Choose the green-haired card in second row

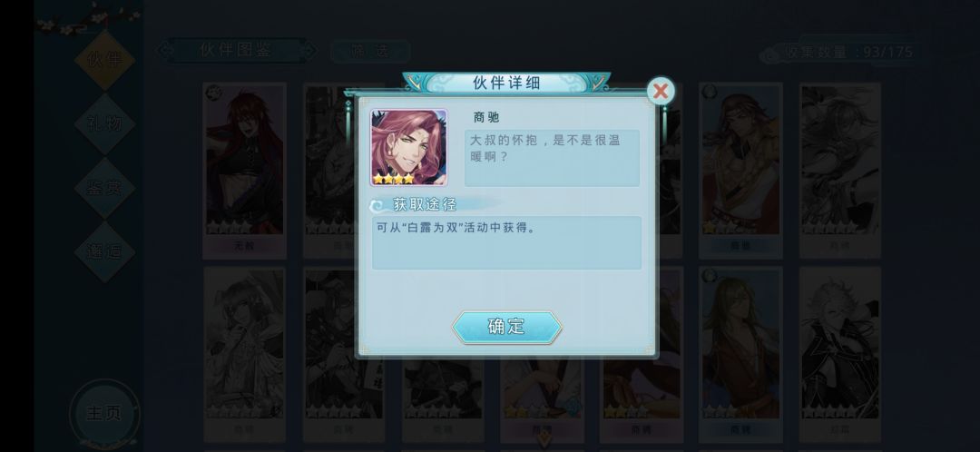[x=740, y=355]
